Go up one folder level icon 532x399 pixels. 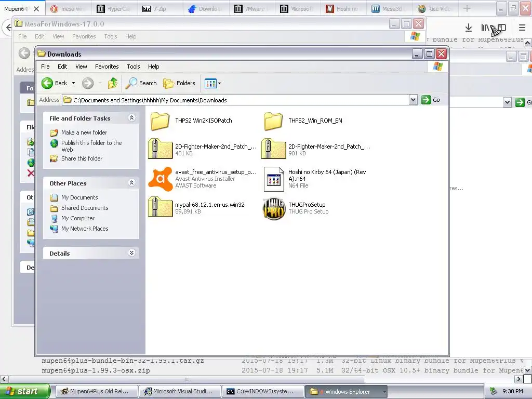[113, 83]
